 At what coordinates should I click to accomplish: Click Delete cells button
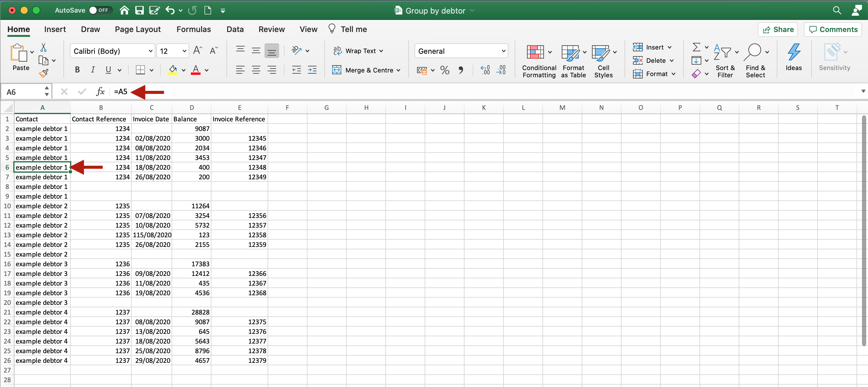tap(653, 61)
